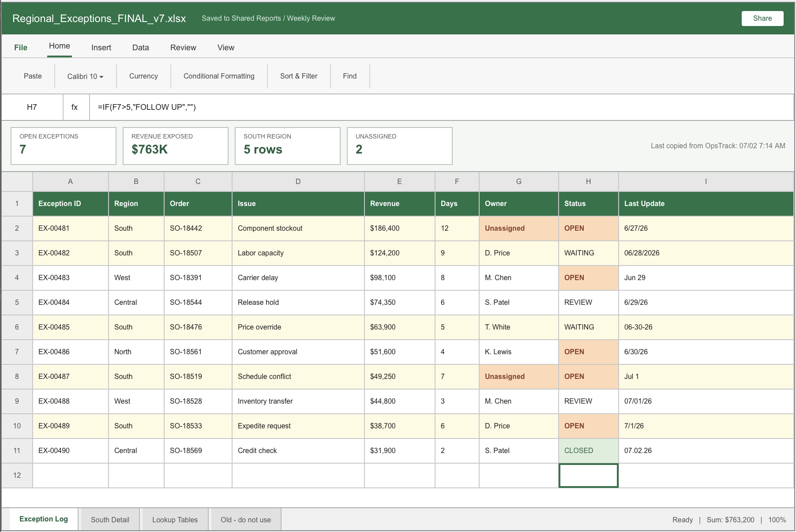Click the North region cell
Screen dimensions: 796x532
coord(136,352)
